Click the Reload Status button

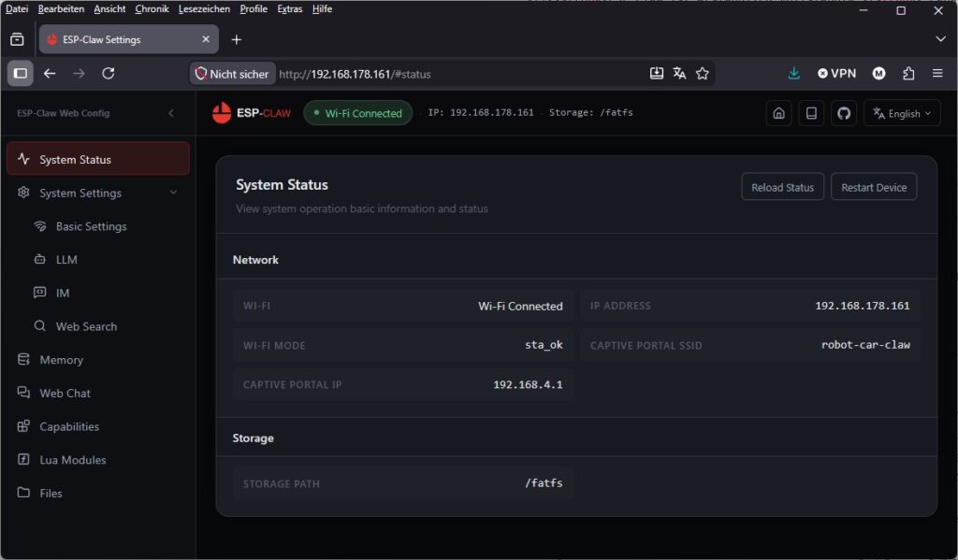[x=783, y=187]
